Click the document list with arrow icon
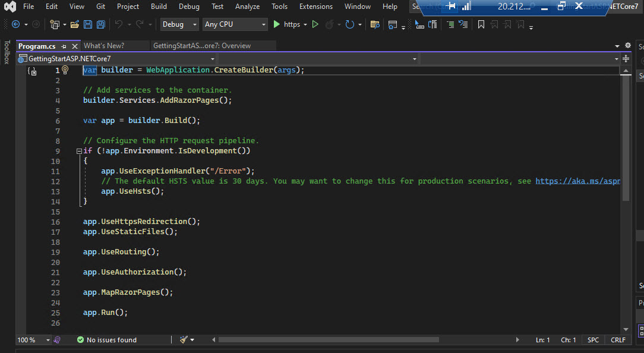The width and height of the screenshot is (644, 353). (x=433, y=24)
